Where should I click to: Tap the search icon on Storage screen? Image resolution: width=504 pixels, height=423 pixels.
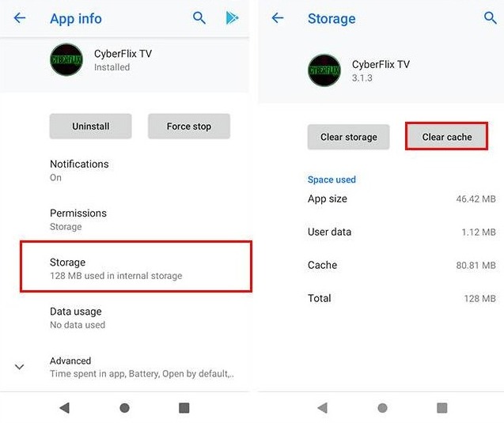[x=491, y=18]
